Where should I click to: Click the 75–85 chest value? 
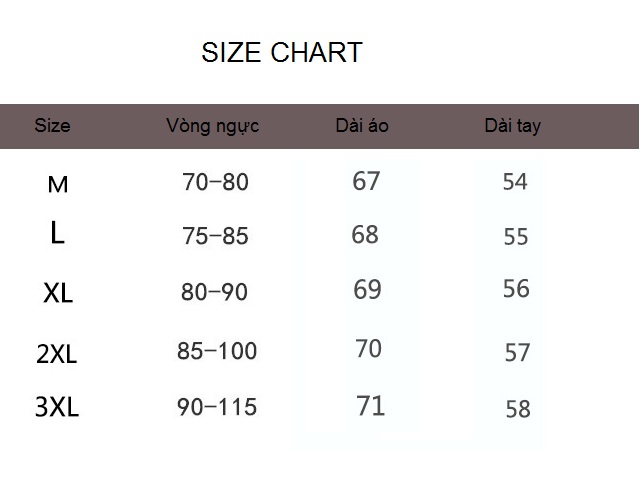click(x=215, y=236)
